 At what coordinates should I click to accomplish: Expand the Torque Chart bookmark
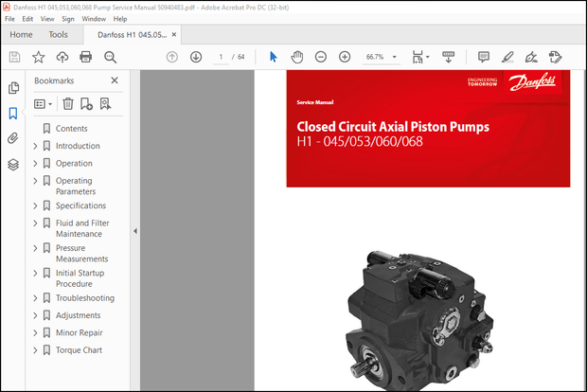(x=35, y=350)
